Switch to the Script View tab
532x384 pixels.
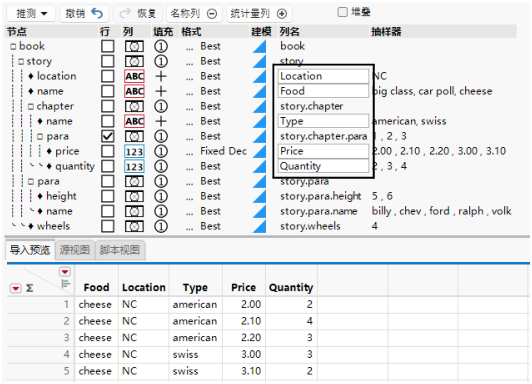(x=120, y=250)
